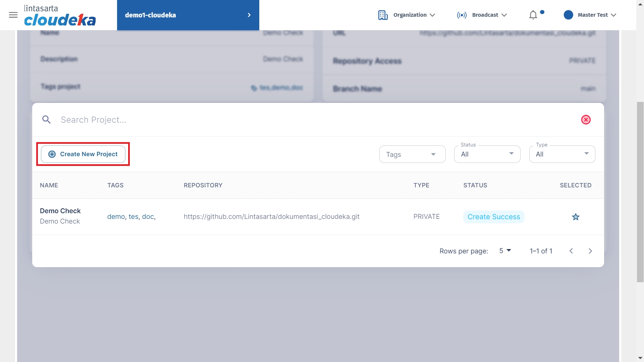
Task: Click the Master Test avatar circle
Action: [x=568, y=15]
